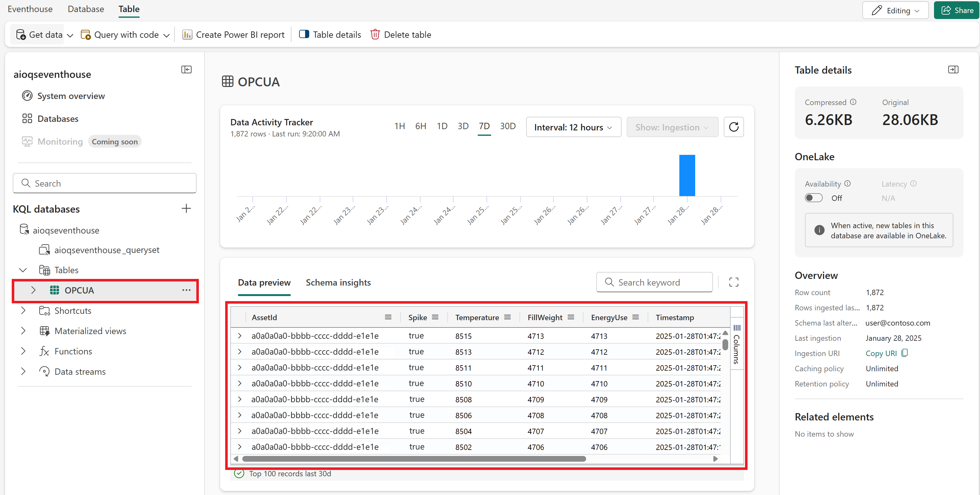Open the more options menu for OPCUA

pyautogui.click(x=186, y=290)
